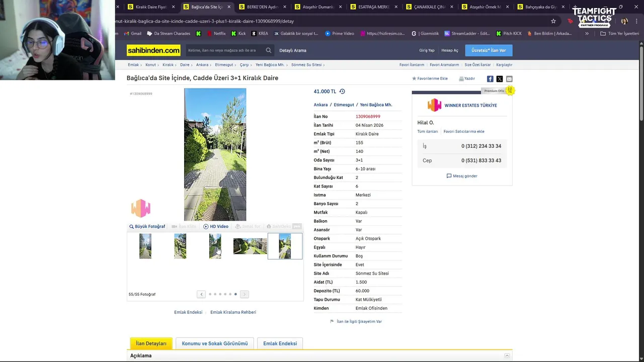Open the Kick bookmark
Screen dimensions: 644x362
click(238, 34)
